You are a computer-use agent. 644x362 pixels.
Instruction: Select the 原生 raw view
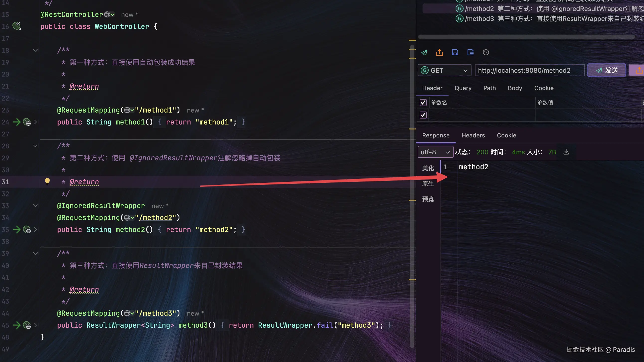pyautogui.click(x=428, y=184)
